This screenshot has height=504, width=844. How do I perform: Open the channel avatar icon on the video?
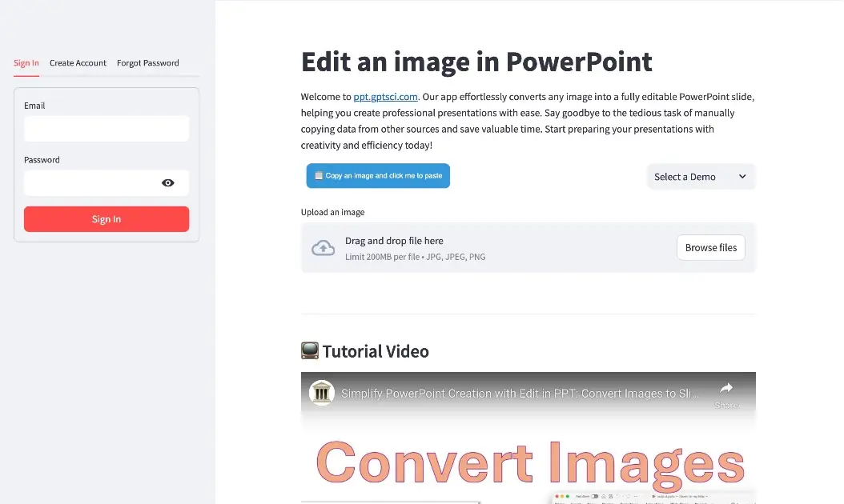pyautogui.click(x=321, y=393)
